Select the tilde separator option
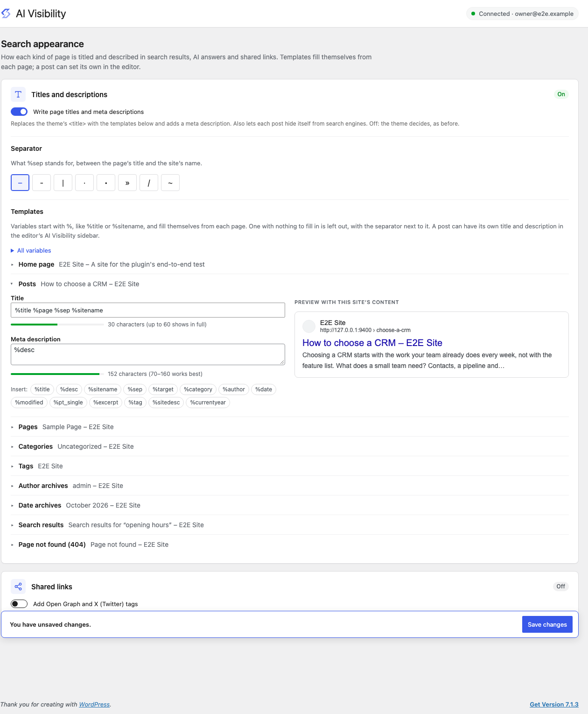588x714 pixels. click(x=170, y=183)
